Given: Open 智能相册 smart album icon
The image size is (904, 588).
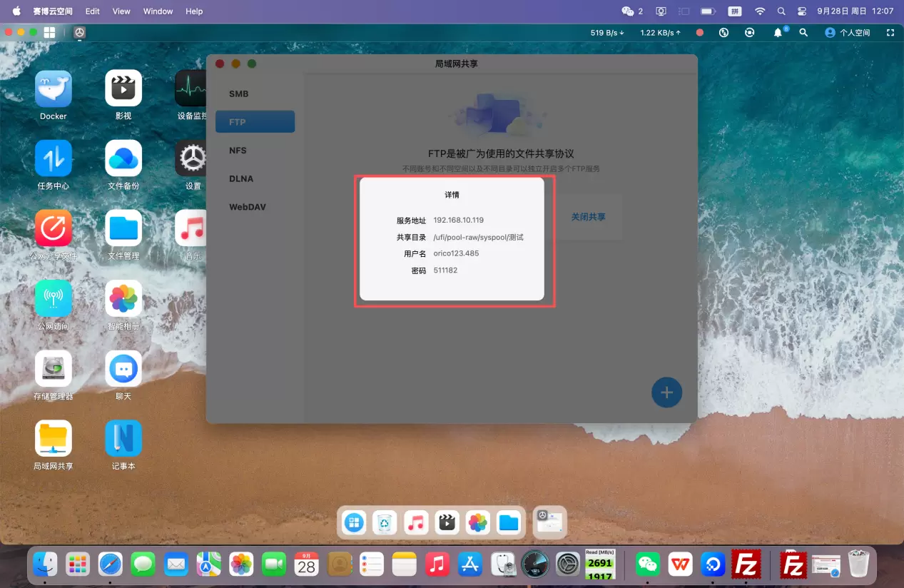Looking at the screenshot, I should [123, 299].
